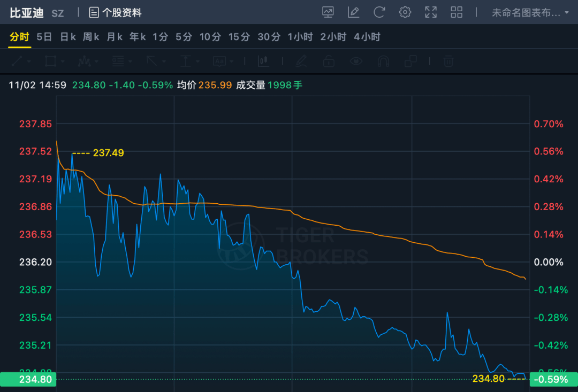Screen dimensions: 578x392
Task: Switch the chart to fullscreen mode
Action: coord(430,12)
